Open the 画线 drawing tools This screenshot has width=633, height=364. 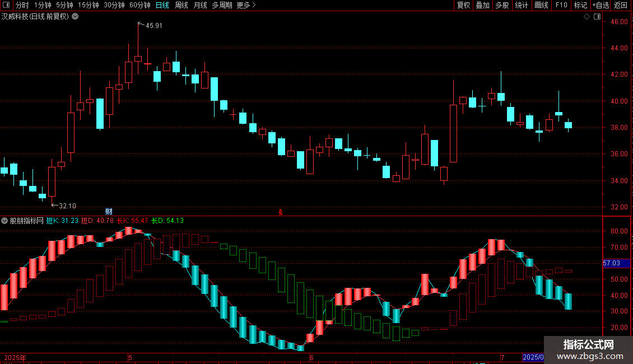(x=541, y=5)
